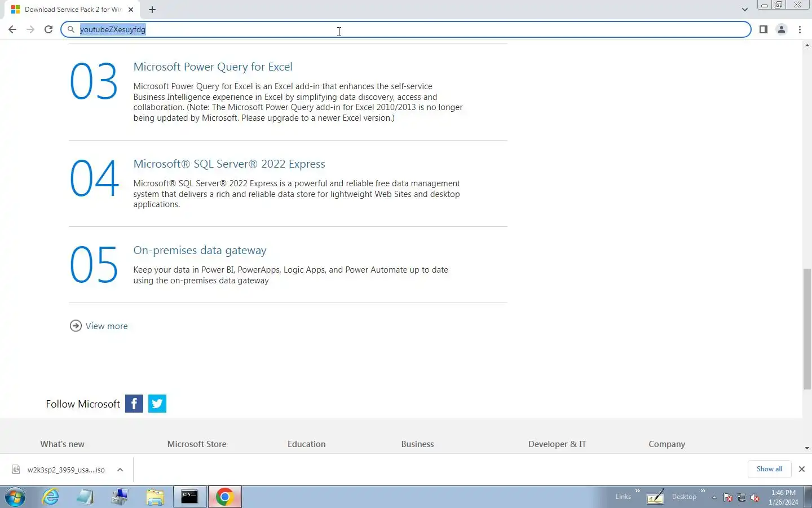Click the What's new footer heading

(62, 444)
